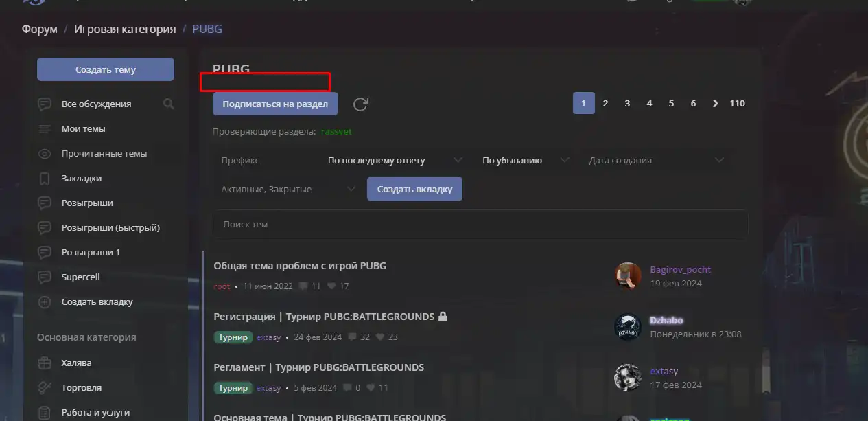Go to page 6 of threads
This screenshot has height=421, width=868.
pos(693,103)
